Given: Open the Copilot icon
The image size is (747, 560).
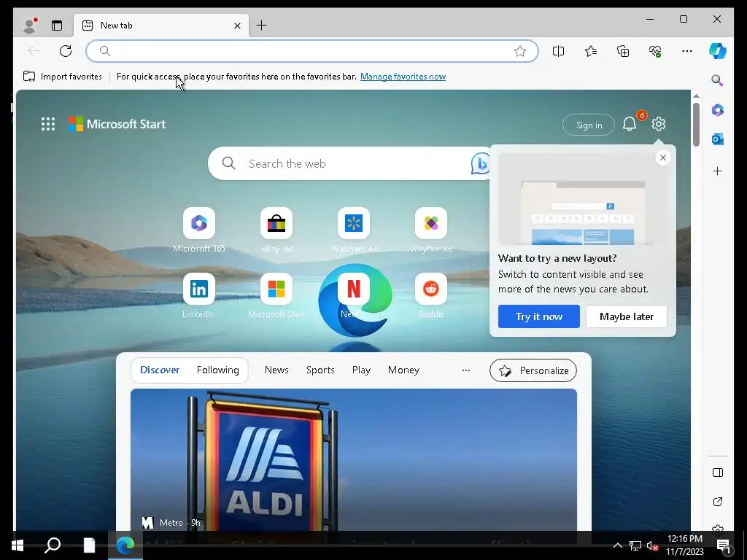Looking at the screenshot, I should 718,51.
